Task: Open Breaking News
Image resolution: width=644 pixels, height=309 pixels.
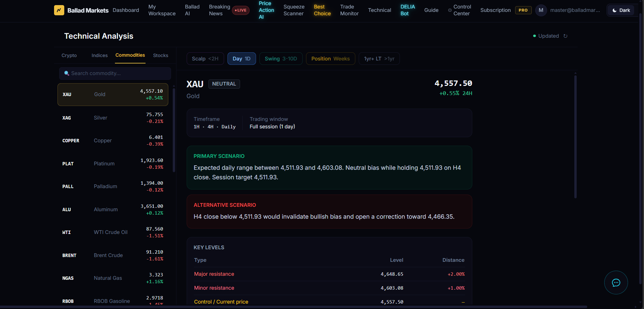Action: coord(219,10)
